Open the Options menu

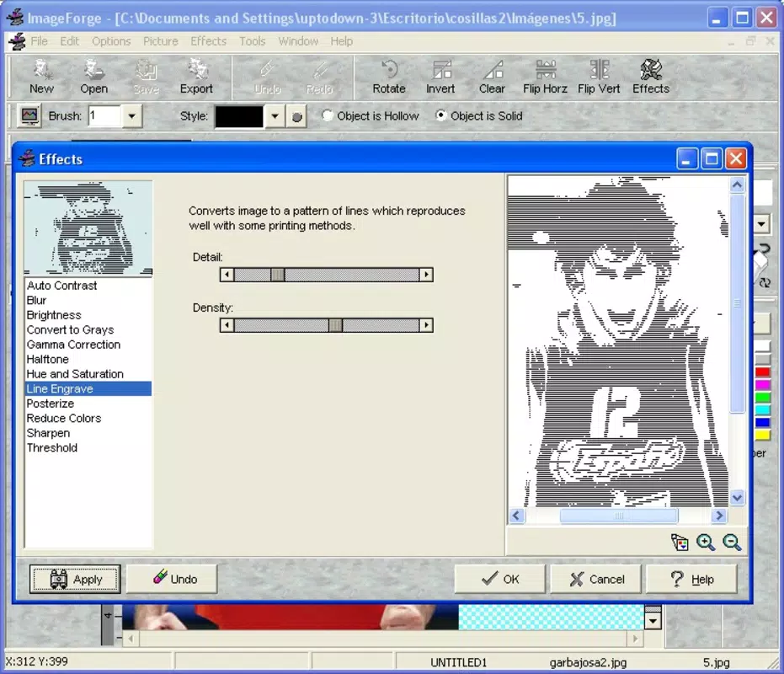[111, 41]
